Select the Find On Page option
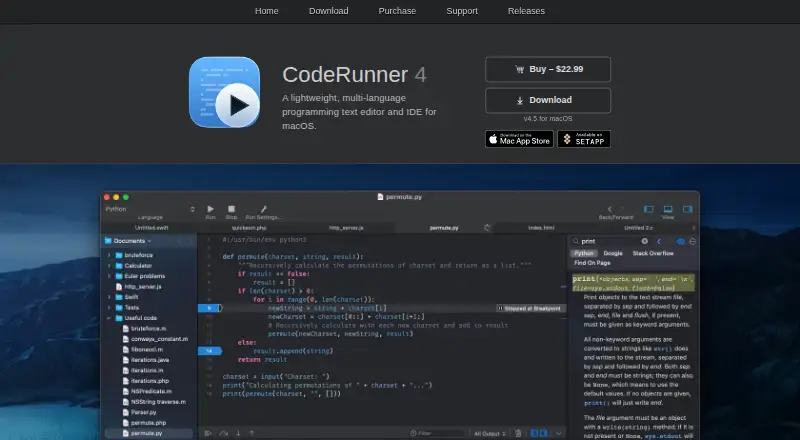 [x=592, y=263]
